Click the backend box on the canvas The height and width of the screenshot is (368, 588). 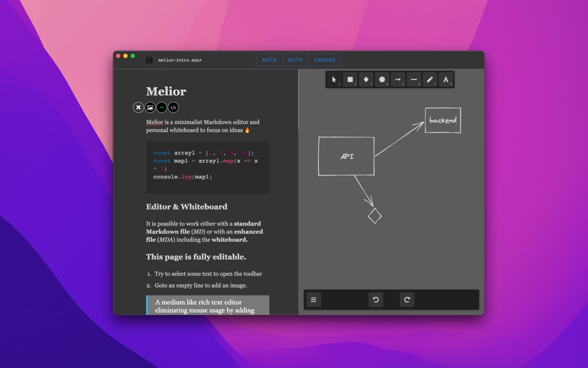pos(443,120)
